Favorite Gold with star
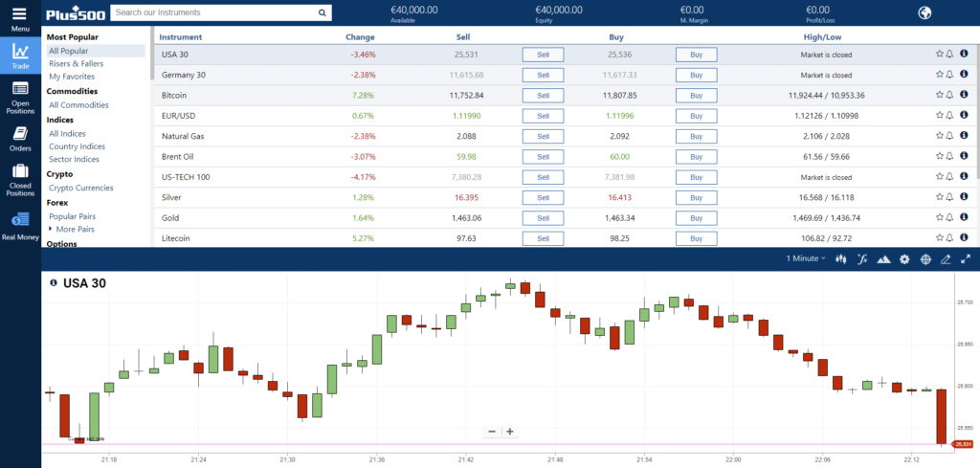The width and height of the screenshot is (980, 468). click(x=940, y=217)
